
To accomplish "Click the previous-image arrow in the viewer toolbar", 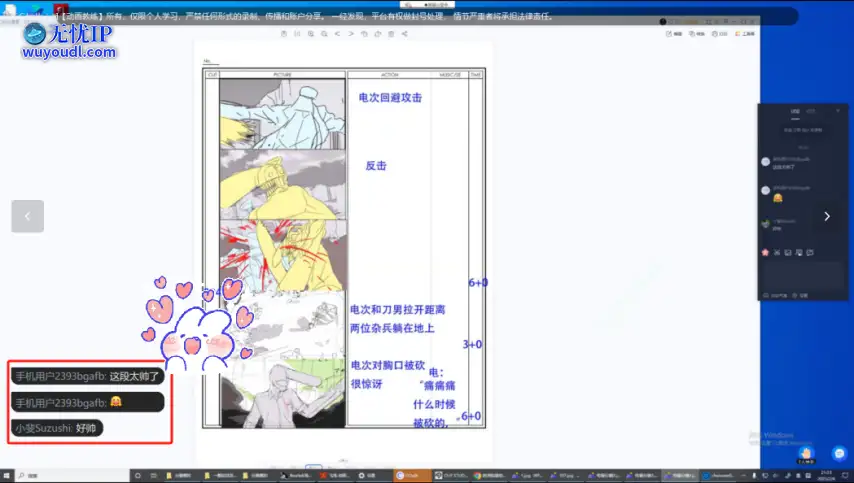I will tap(338, 34).
